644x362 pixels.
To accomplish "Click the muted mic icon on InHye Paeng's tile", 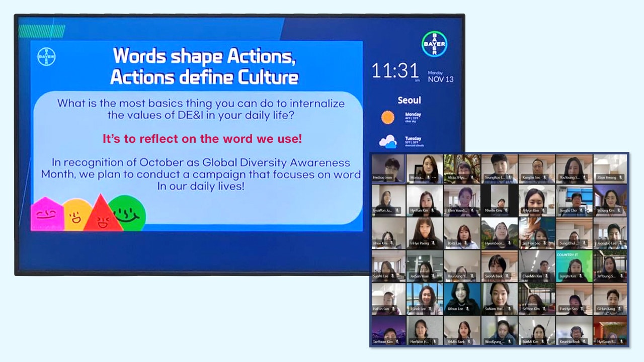I will [433, 243].
